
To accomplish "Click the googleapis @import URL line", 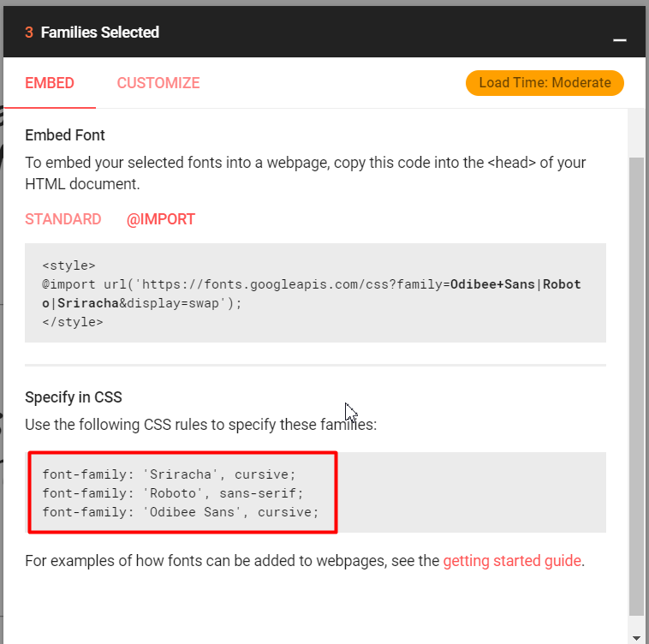I will click(x=312, y=284).
